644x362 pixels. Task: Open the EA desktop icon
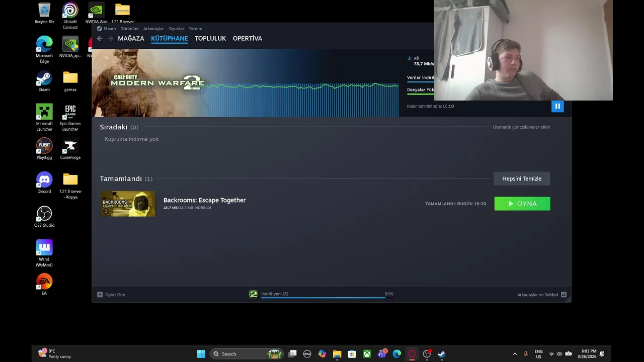coord(44,285)
